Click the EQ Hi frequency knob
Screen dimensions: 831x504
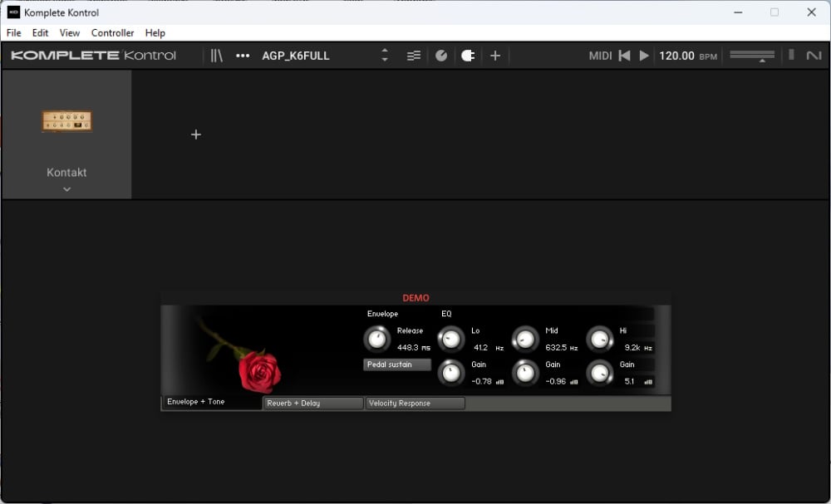pos(599,340)
